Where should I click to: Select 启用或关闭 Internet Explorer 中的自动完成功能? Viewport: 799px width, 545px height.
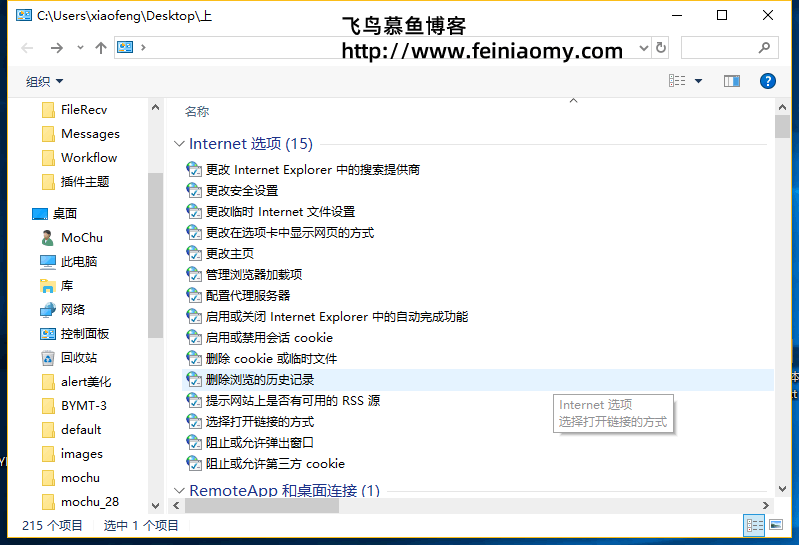pos(327,317)
